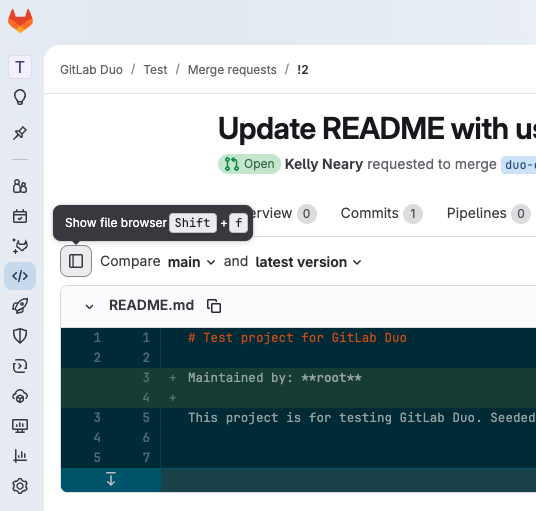Open Build section rocket icon
This screenshot has width=536, height=511.
pyautogui.click(x=20, y=306)
